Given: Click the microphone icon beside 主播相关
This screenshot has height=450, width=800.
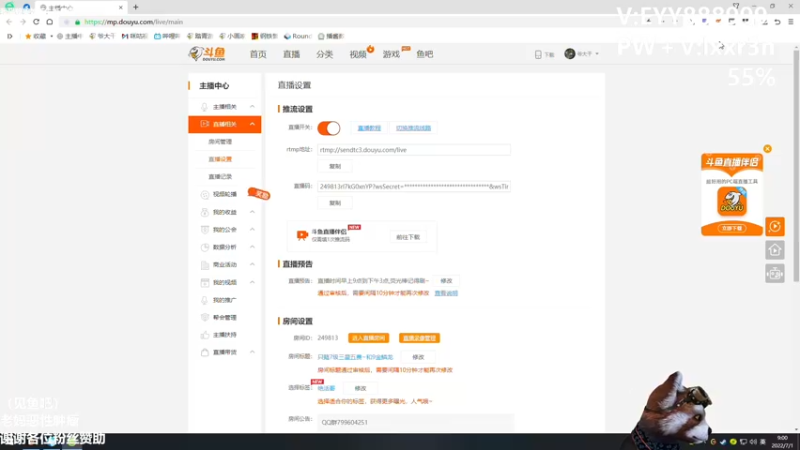Looking at the screenshot, I should click(x=205, y=107).
